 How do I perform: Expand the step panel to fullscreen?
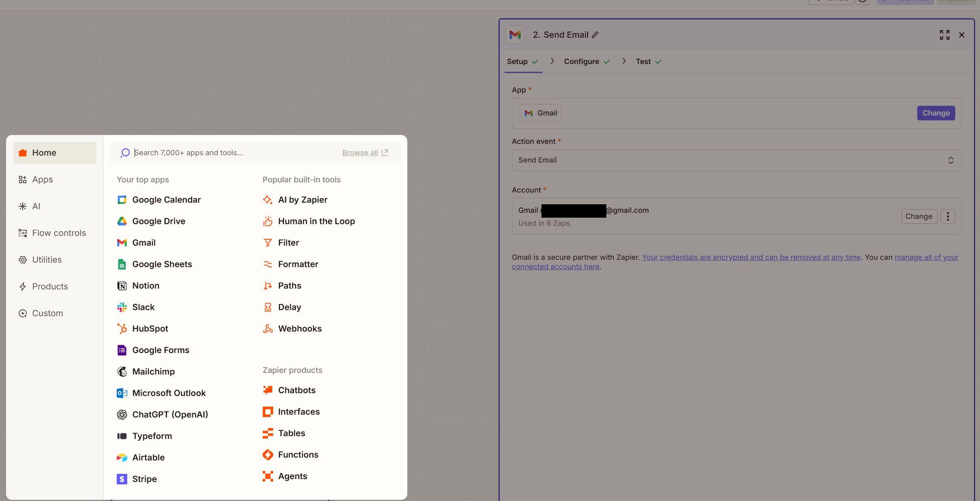[944, 35]
